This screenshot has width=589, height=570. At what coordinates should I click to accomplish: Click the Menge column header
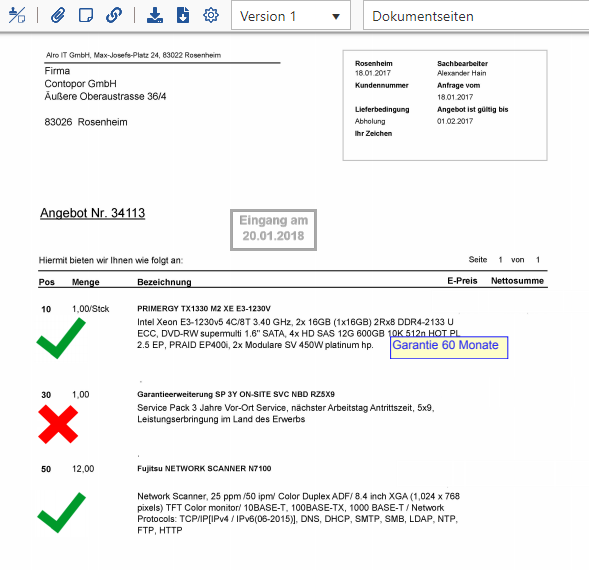86,282
